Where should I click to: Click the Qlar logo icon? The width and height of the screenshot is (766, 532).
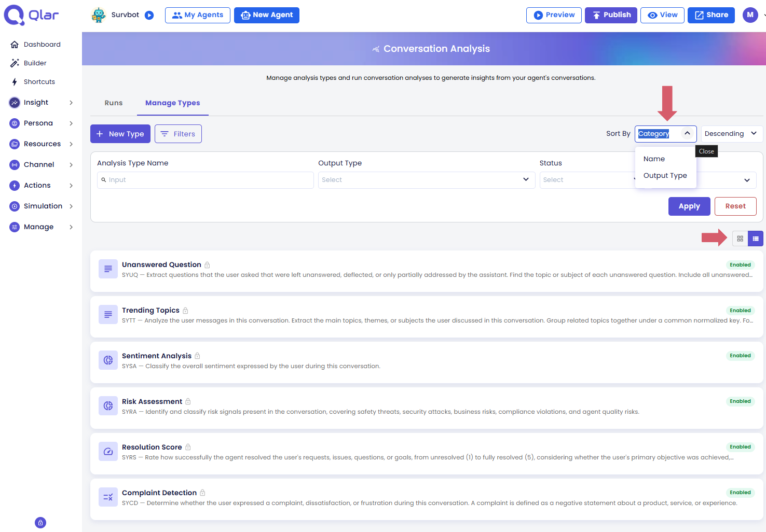click(14, 15)
